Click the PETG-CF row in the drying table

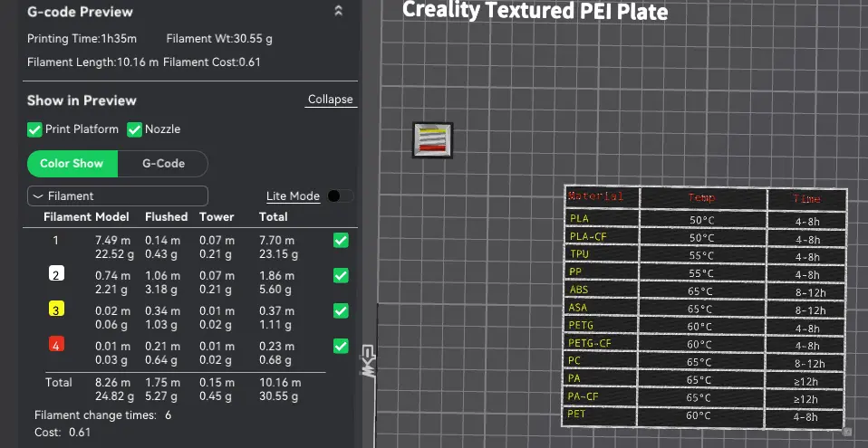(x=704, y=344)
